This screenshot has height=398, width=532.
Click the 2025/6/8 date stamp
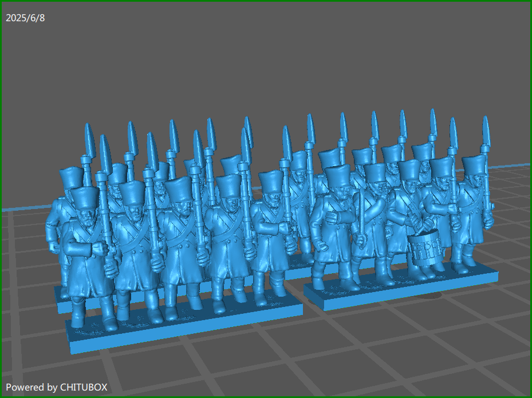pyautogui.click(x=25, y=18)
